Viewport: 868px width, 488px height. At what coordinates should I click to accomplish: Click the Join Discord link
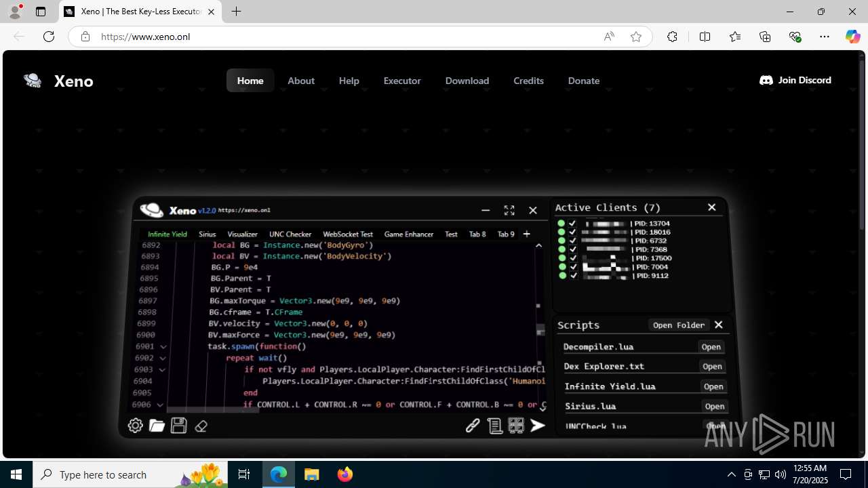795,80
